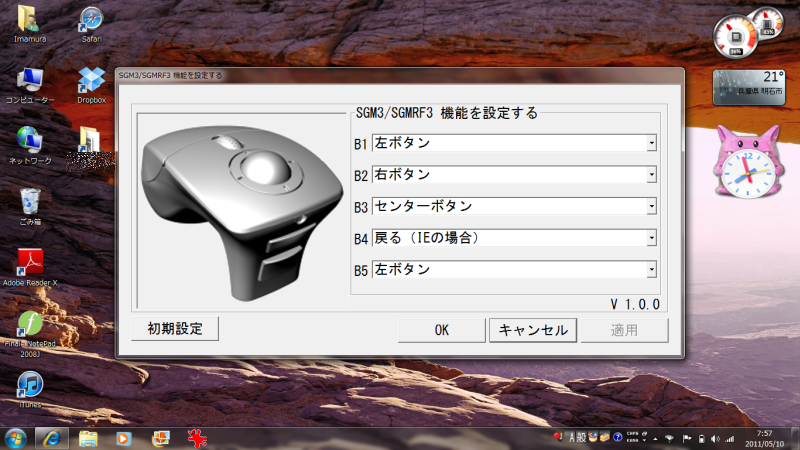Show hidden tray icons arrow
The height and width of the screenshot is (450, 800).
[656, 439]
